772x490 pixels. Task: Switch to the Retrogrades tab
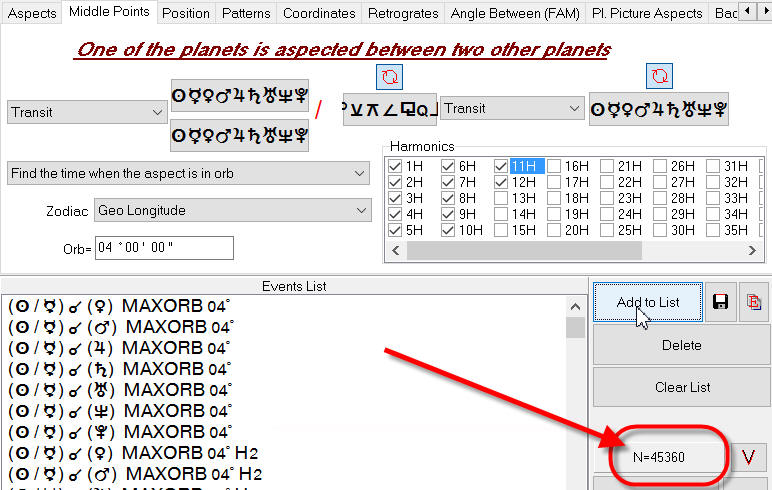coord(402,13)
